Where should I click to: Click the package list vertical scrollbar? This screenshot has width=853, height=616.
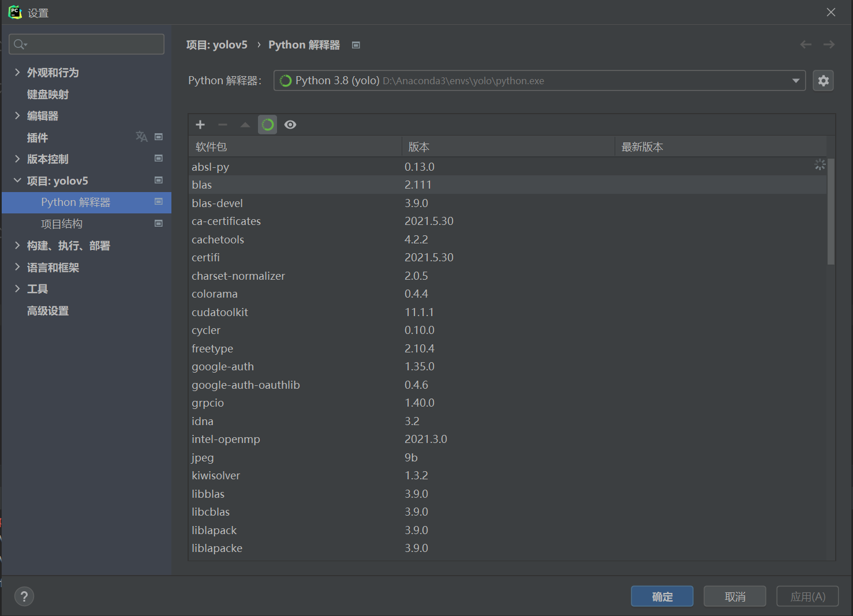pos(831,211)
